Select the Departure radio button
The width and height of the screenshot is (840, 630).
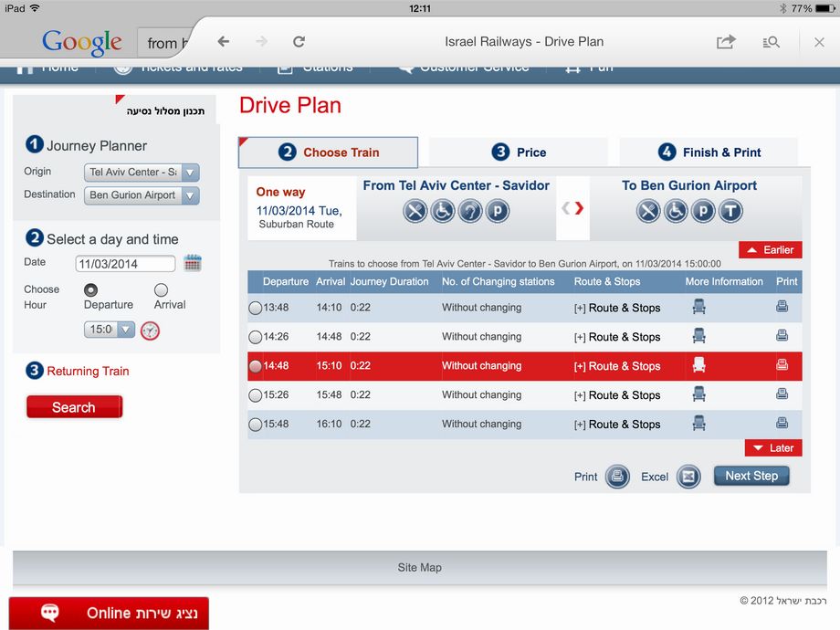tap(91, 289)
